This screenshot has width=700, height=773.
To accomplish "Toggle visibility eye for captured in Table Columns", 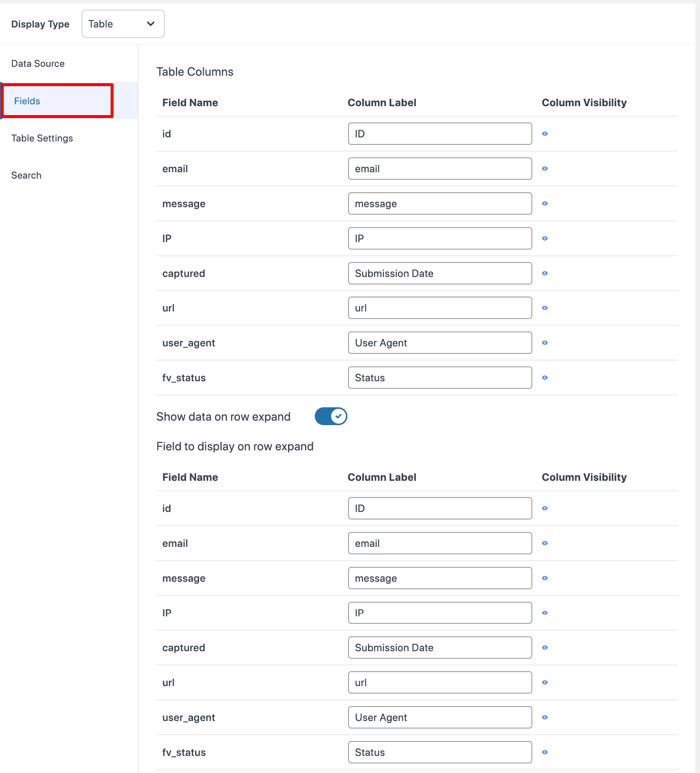I will pyautogui.click(x=545, y=273).
